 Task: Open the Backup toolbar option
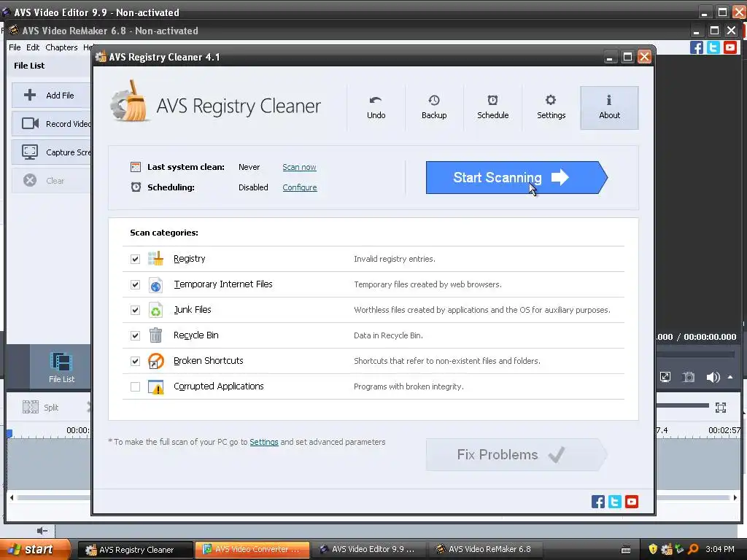click(x=434, y=108)
